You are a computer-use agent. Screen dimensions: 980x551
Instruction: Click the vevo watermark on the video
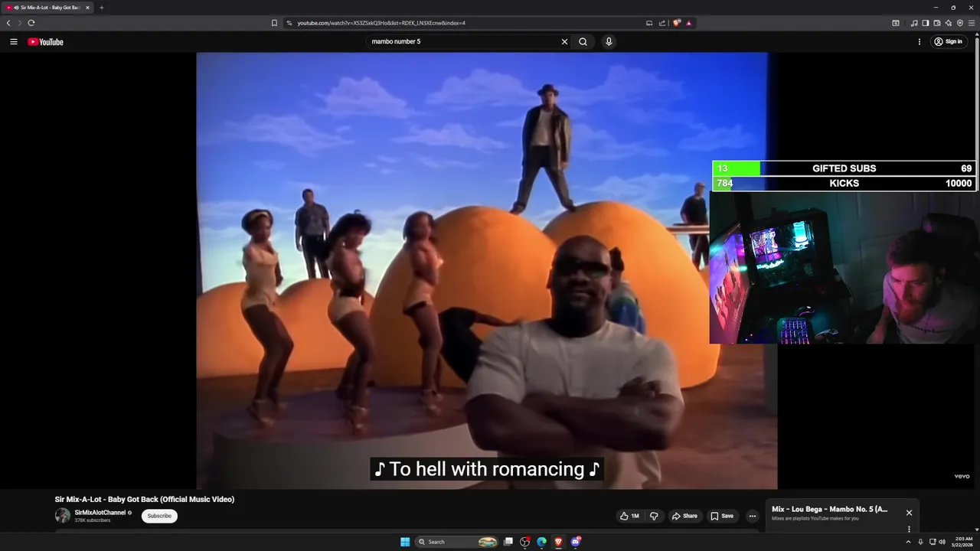[x=962, y=476]
